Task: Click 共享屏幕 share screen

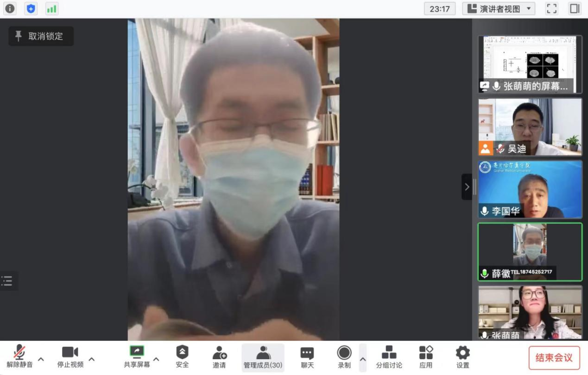Action: tap(137, 356)
